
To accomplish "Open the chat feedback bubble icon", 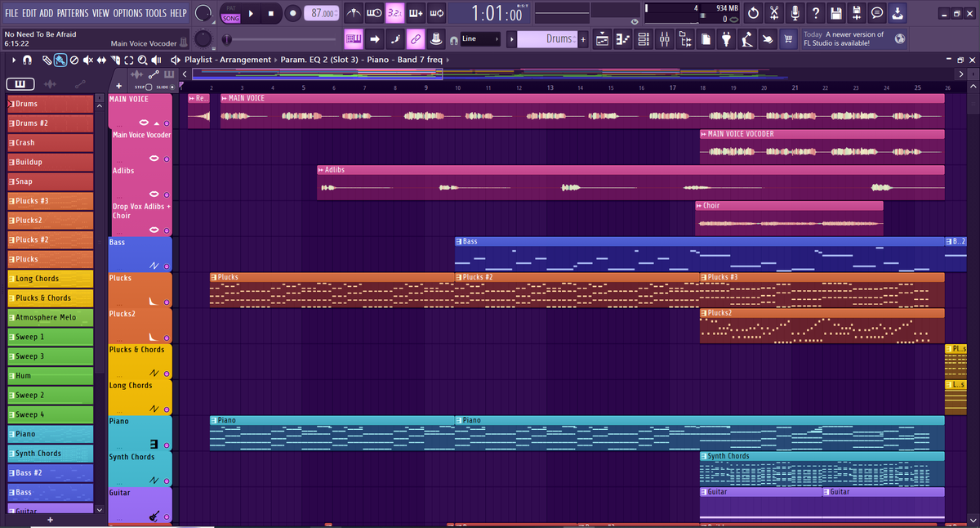I will [x=877, y=13].
